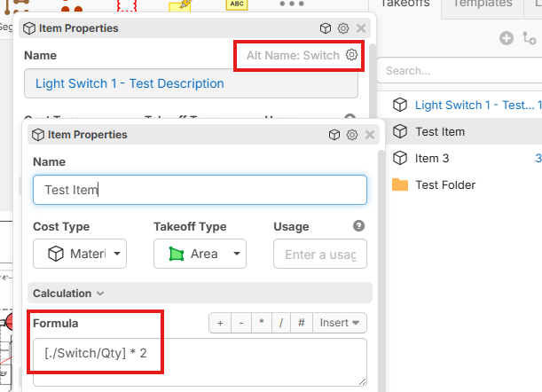Select the ABC text annotation tool
This screenshot has height=392, width=542.
coord(237,4)
